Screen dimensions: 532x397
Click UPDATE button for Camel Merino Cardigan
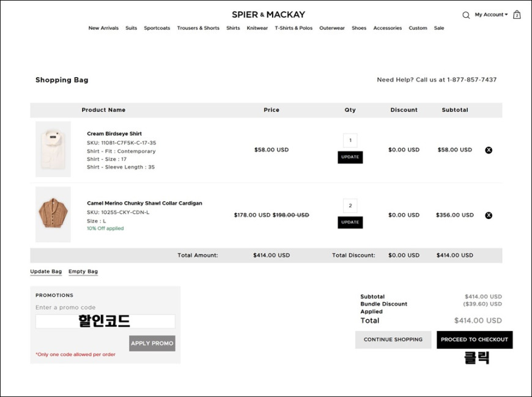click(x=350, y=222)
